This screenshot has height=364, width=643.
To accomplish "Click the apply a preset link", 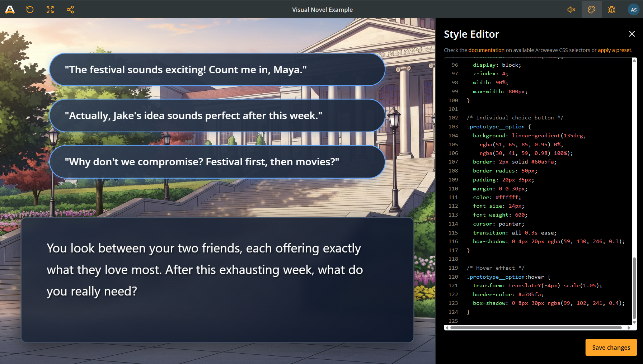I will click(614, 50).
